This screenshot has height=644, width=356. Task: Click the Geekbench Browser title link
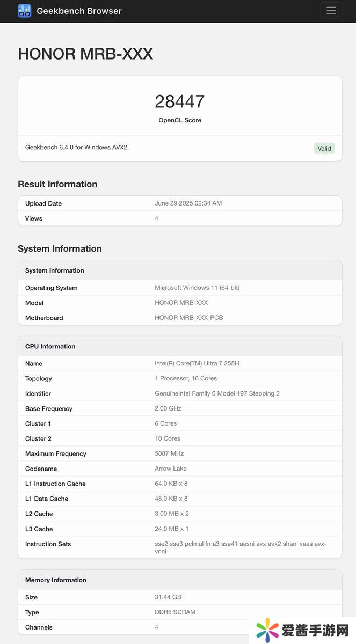(79, 11)
